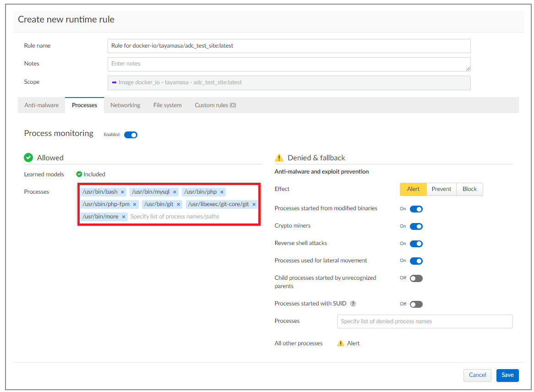Viewport: 534px width, 392px height.
Task: Click the SUID help question mark icon
Action: click(353, 304)
